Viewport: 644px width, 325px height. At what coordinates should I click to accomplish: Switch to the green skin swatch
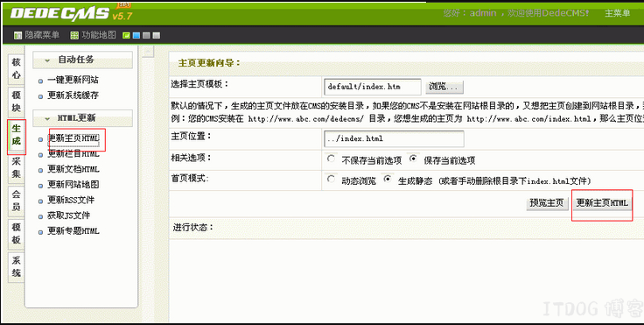[x=127, y=36]
